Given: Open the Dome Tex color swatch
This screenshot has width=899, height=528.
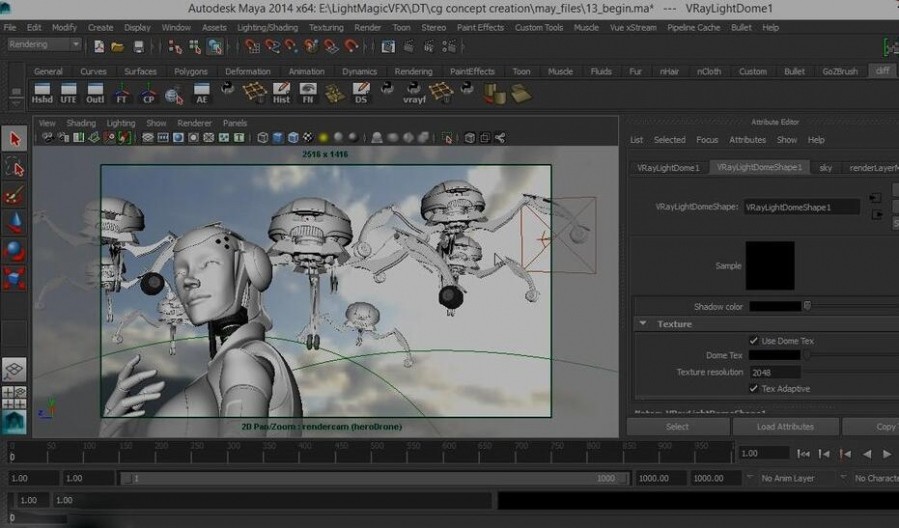Looking at the screenshot, I should point(775,355).
